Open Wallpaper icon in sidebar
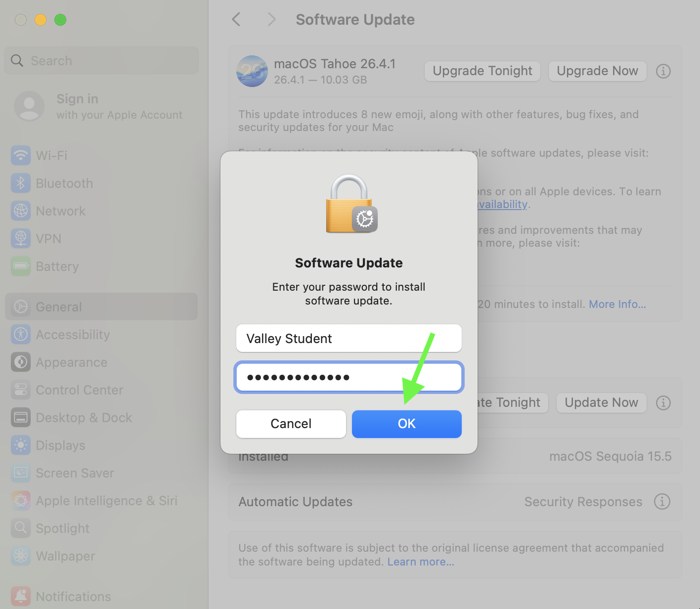The height and width of the screenshot is (609, 700). [x=21, y=556]
